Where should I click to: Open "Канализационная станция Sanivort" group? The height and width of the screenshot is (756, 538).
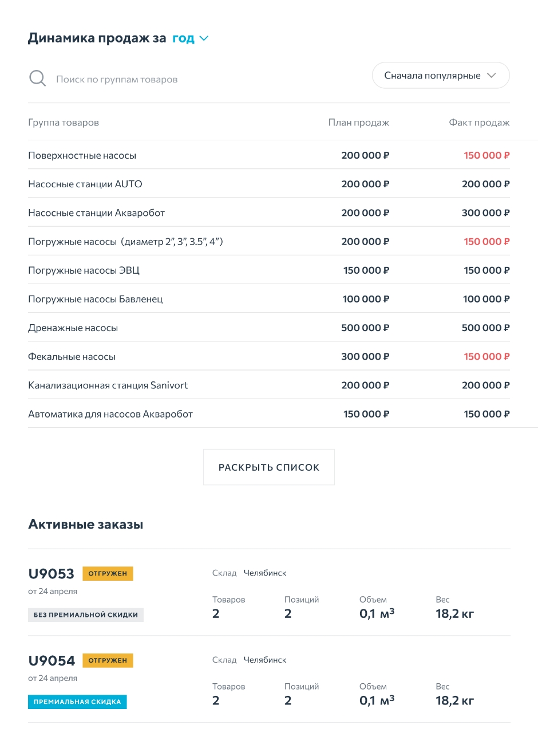pyautogui.click(x=108, y=385)
